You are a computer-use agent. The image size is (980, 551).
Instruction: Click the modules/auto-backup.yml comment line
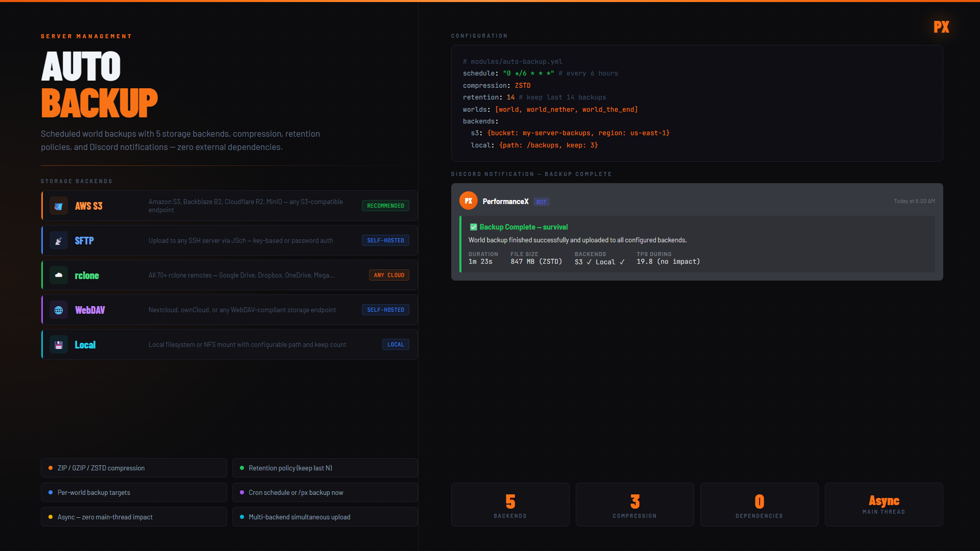(x=512, y=61)
